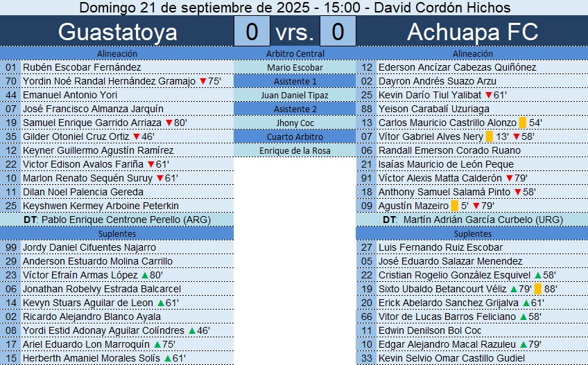Click the red arrow beside Gilder Otoniel Cruz Ortiz
The width and height of the screenshot is (588, 365).
[x=136, y=136]
